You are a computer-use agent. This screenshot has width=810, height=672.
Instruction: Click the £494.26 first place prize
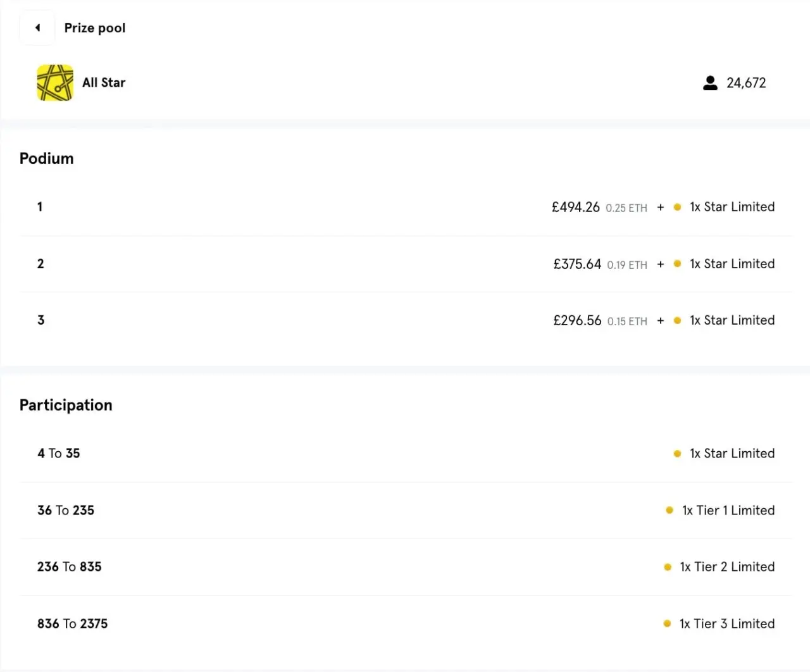pyautogui.click(x=575, y=207)
